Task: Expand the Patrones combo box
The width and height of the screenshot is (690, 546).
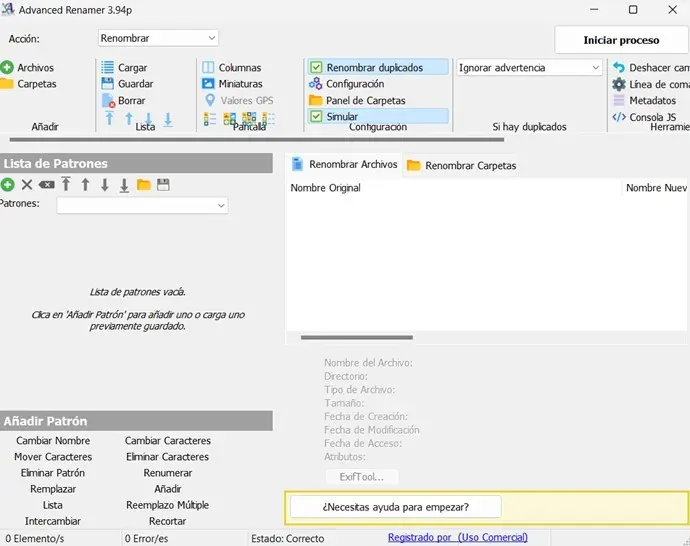Action: click(x=142, y=205)
